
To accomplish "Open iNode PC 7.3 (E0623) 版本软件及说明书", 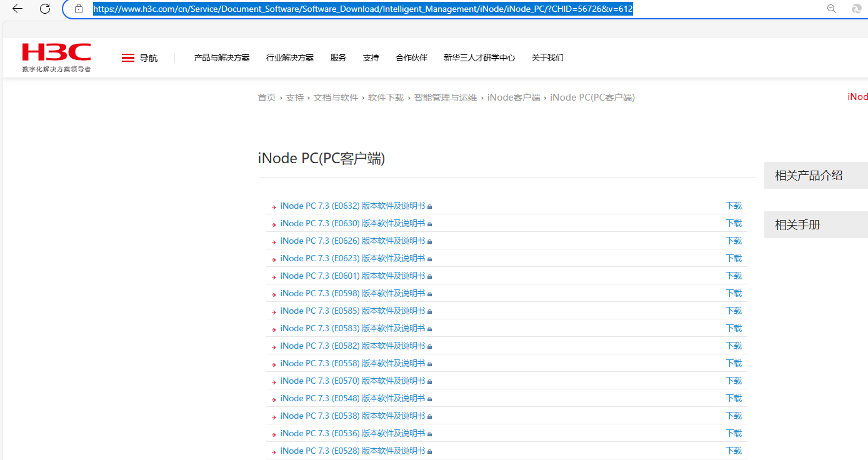I will (x=352, y=258).
